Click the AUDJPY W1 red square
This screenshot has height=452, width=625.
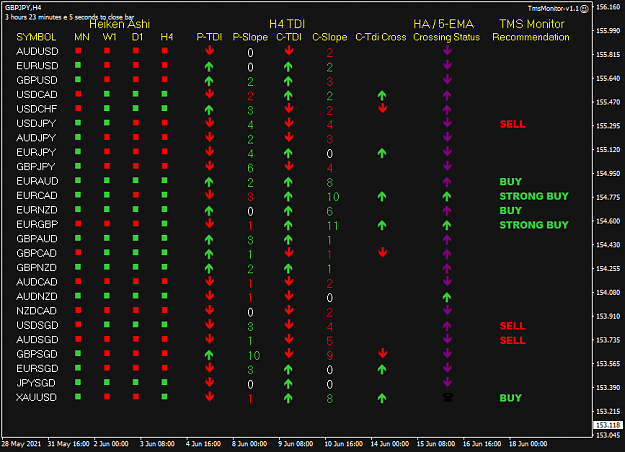click(x=107, y=137)
